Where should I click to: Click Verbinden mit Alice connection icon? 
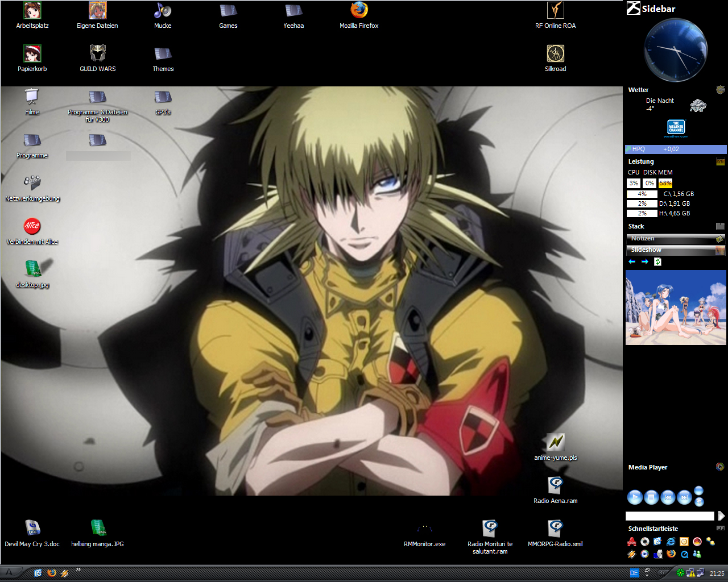[x=32, y=231]
